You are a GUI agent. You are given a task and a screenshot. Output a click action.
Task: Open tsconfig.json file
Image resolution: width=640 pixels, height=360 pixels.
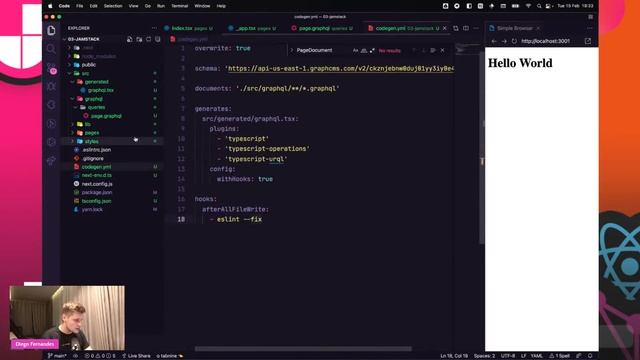(96, 201)
